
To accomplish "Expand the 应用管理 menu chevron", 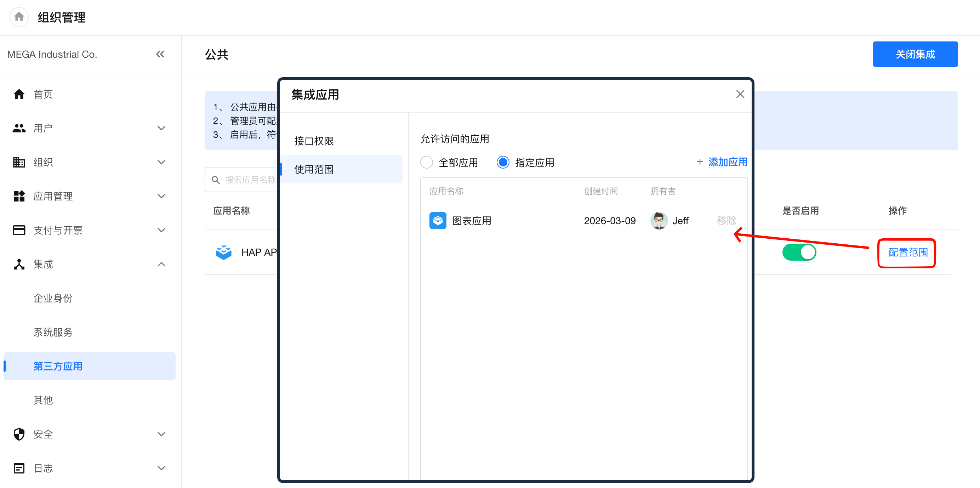I will point(161,197).
